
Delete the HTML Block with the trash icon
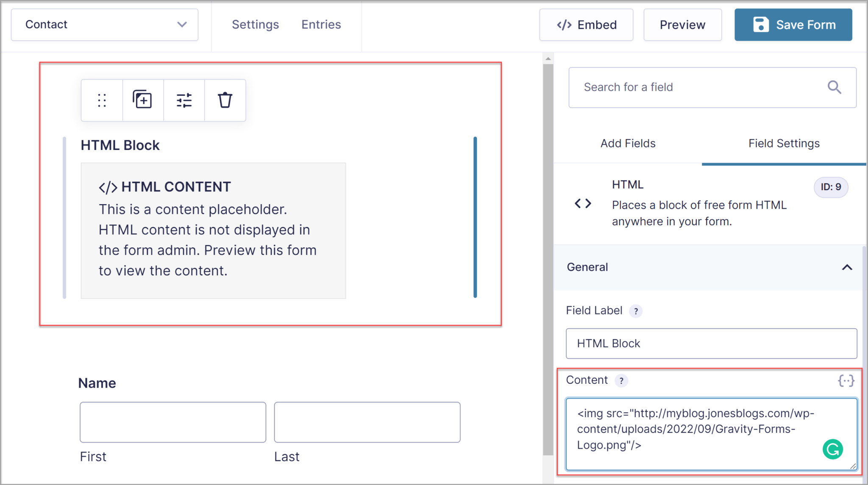(x=225, y=100)
